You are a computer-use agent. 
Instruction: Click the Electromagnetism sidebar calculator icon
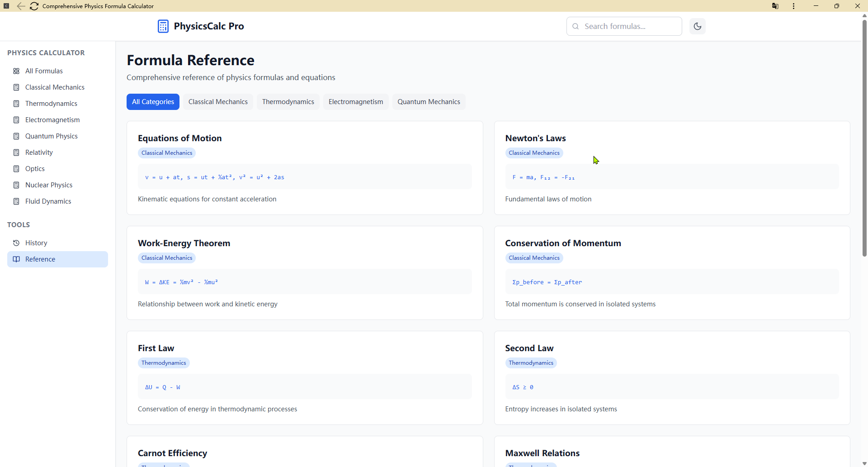[16, 120]
